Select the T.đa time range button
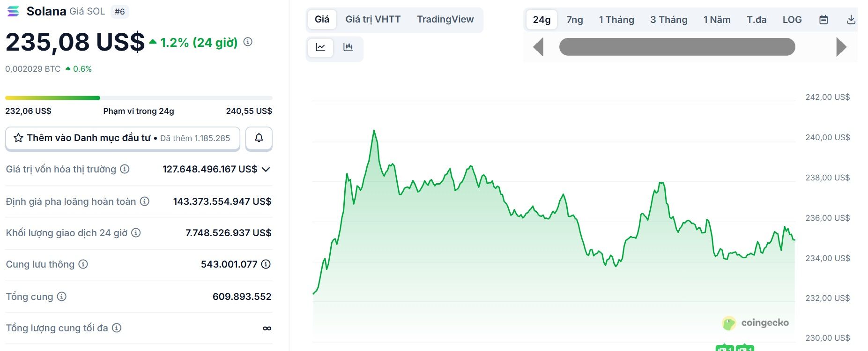 point(757,19)
